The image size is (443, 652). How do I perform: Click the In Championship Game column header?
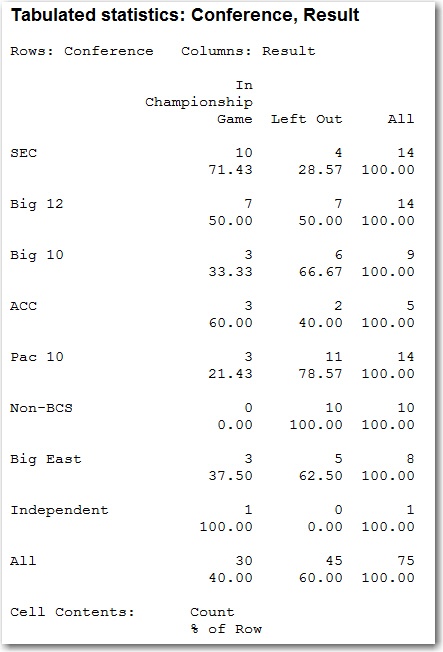199,102
